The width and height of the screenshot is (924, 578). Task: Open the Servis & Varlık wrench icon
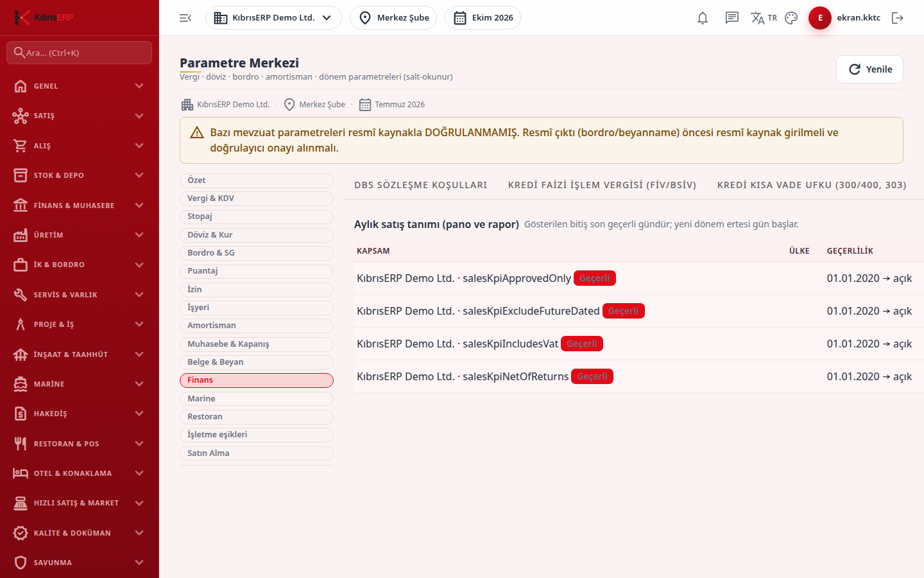21,295
